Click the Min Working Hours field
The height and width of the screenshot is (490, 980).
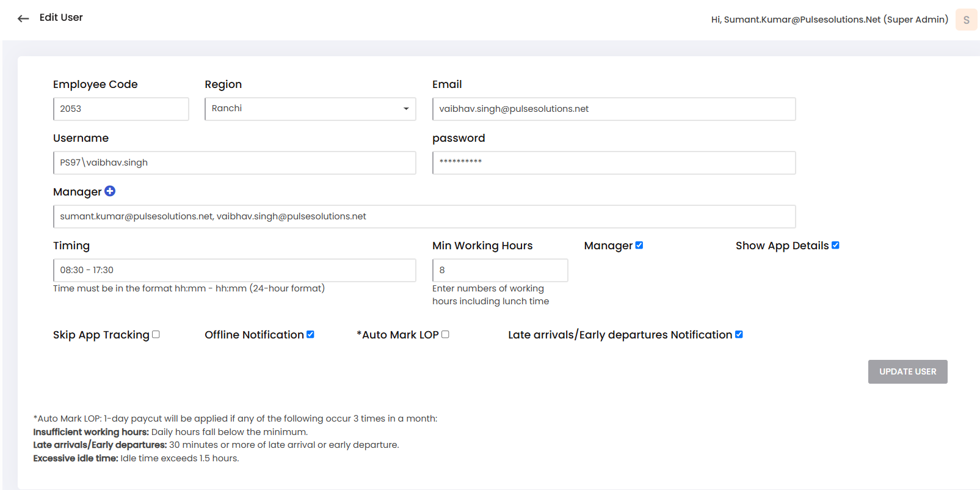coord(500,270)
